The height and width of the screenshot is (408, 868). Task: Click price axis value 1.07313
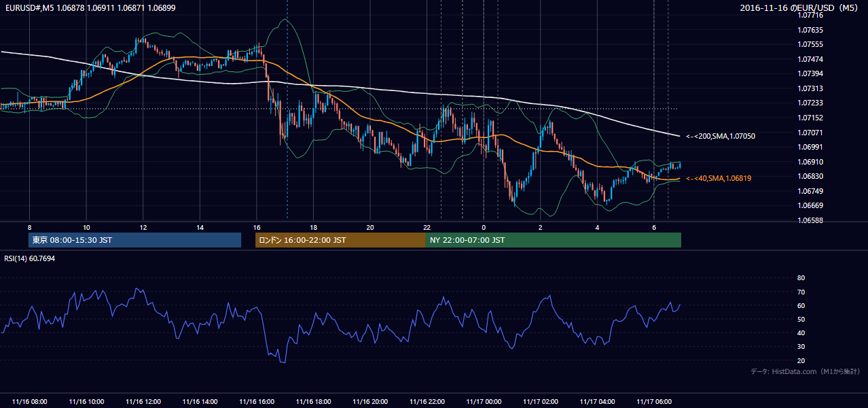pyautogui.click(x=810, y=88)
